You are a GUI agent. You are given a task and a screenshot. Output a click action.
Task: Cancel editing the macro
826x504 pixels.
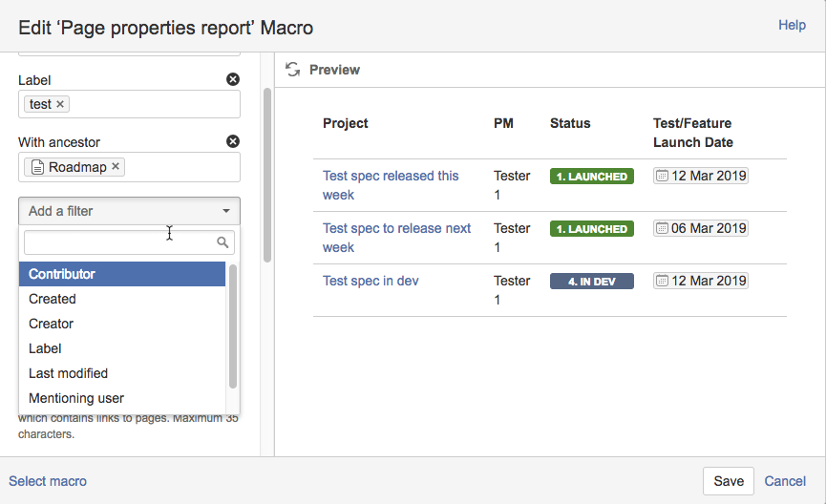(x=785, y=481)
